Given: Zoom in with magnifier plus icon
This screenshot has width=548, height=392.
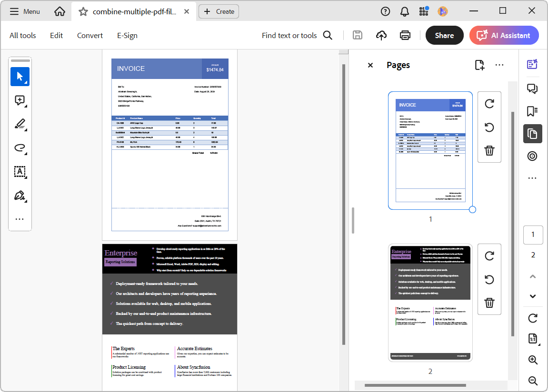Looking at the screenshot, I should [533, 360].
